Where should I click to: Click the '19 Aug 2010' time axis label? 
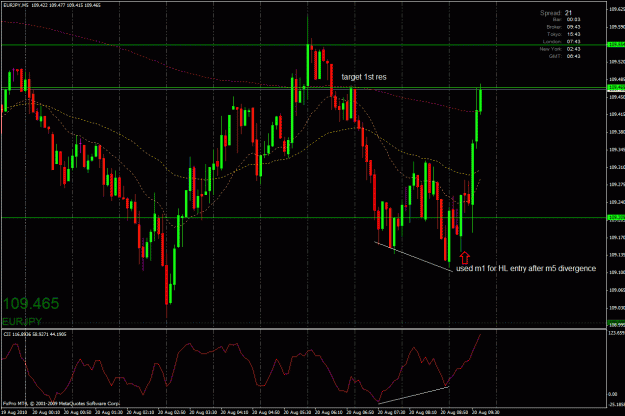(x=14, y=412)
